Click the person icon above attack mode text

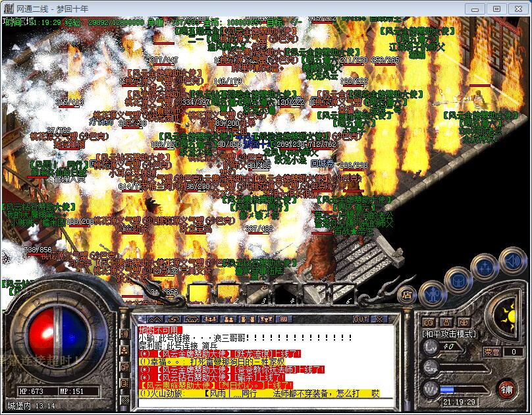[x=446, y=322]
